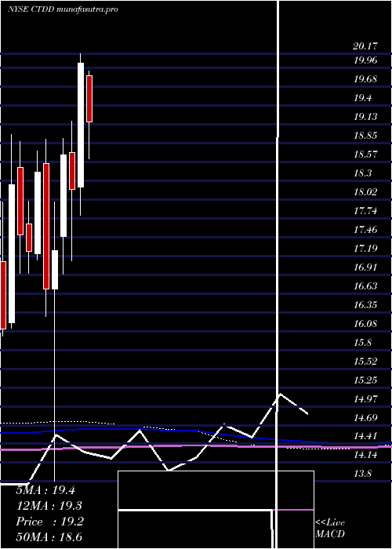Select the 50MA : 18.6 readout
Image resolution: width=392 pixels, height=549 pixels.
49,537
